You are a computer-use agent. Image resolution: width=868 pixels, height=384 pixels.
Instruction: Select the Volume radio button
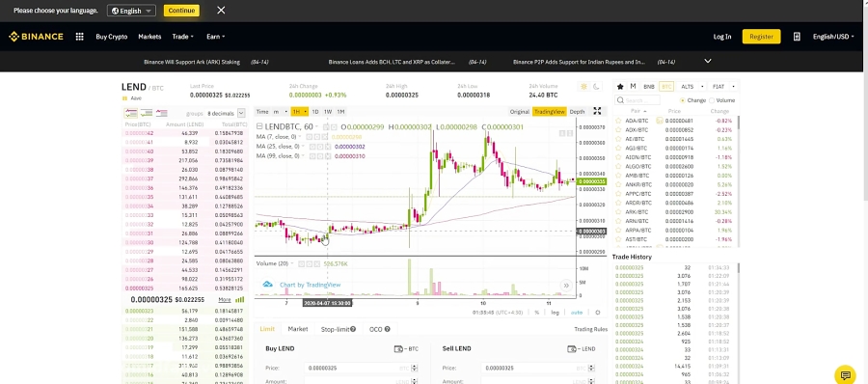[x=712, y=100]
